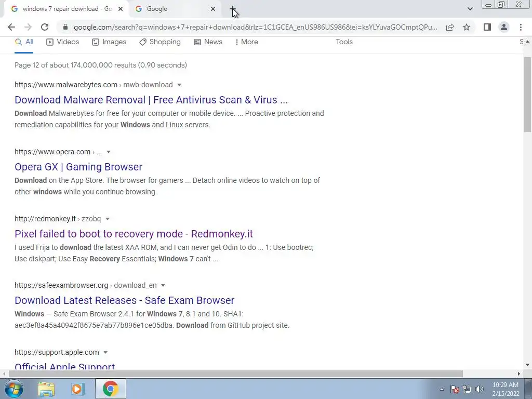Open the Windows Start menu
Screen dimensions: 532x399
14,389
